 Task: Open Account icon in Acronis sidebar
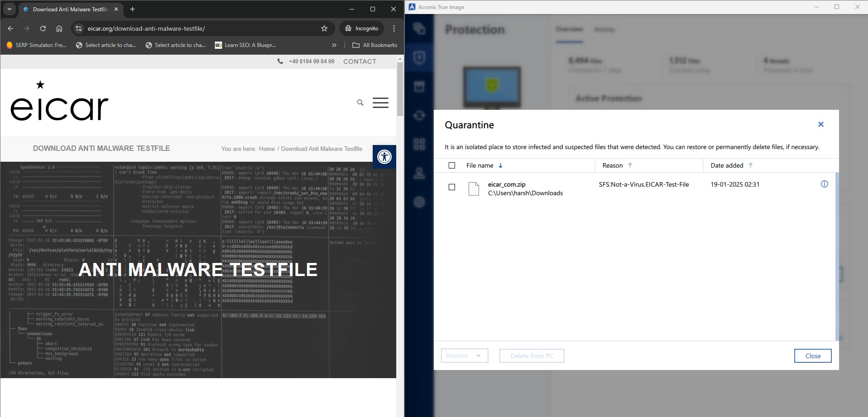(x=419, y=173)
